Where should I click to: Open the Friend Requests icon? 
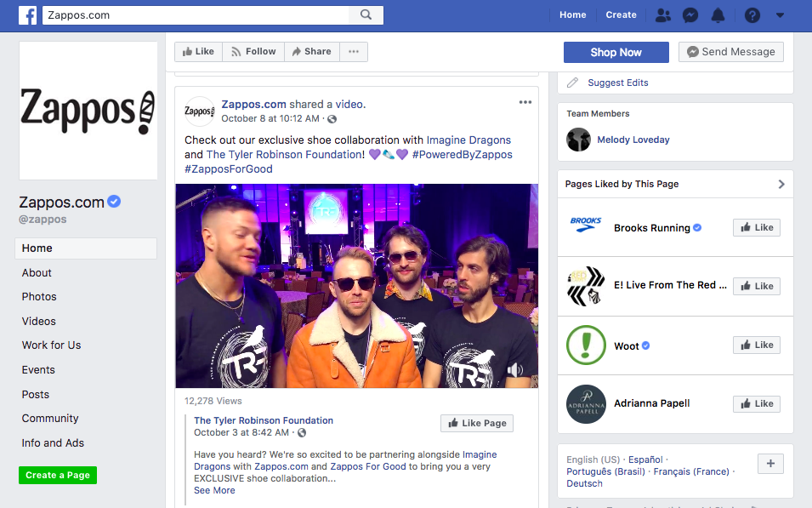(x=663, y=15)
